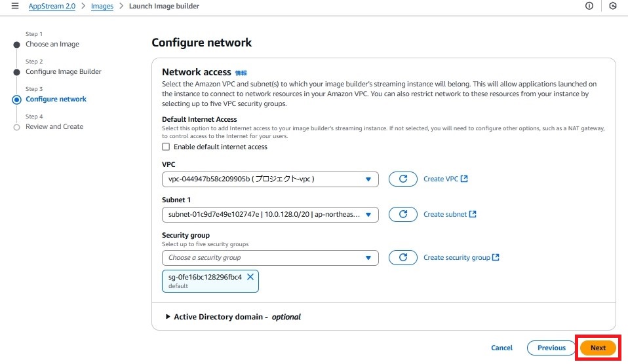Click the hexagon settings icon top right
628x364 pixels.
(x=613, y=6)
